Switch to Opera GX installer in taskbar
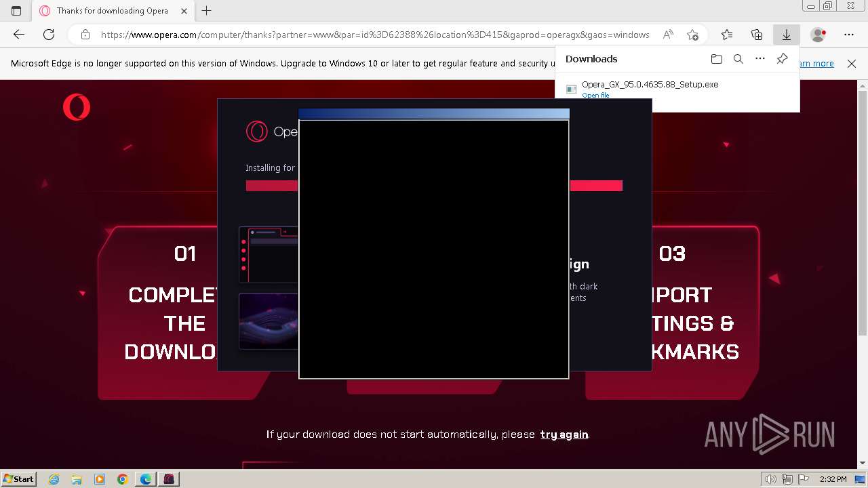The image size is (868, 488). point(169,479)
